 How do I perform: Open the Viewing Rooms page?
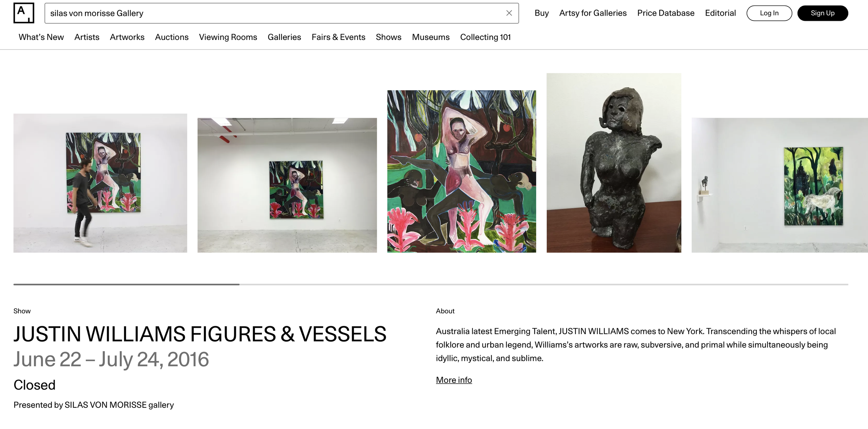228,37
